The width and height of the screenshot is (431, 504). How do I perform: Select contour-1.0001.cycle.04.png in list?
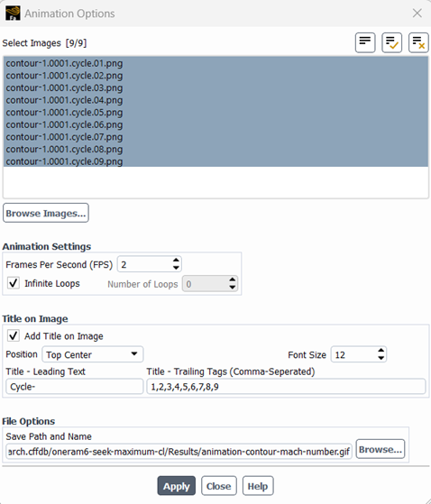tap(215, 100)
